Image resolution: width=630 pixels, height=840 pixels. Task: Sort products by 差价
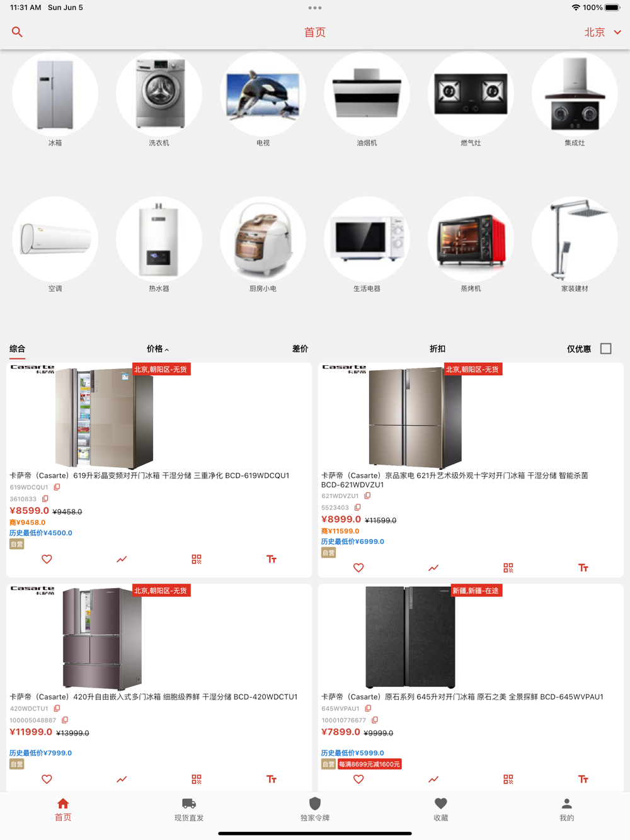pyautogui.click(x=300, y=349)
